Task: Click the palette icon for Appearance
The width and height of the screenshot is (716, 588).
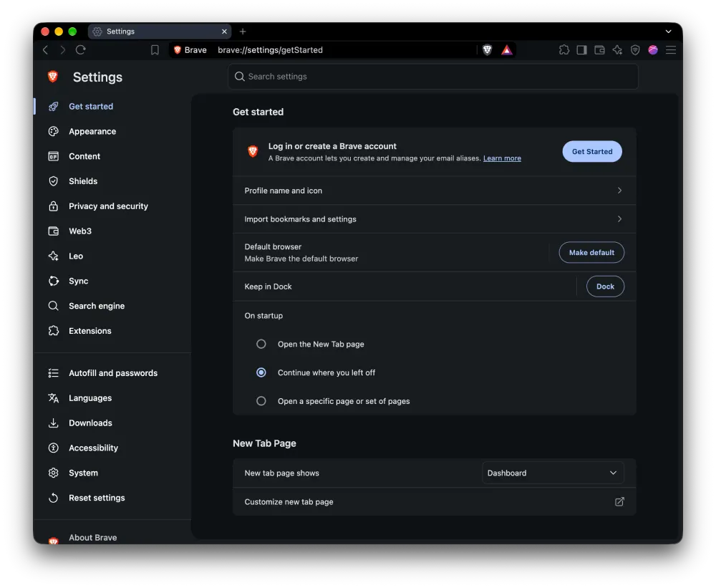Action: (54, 132)
